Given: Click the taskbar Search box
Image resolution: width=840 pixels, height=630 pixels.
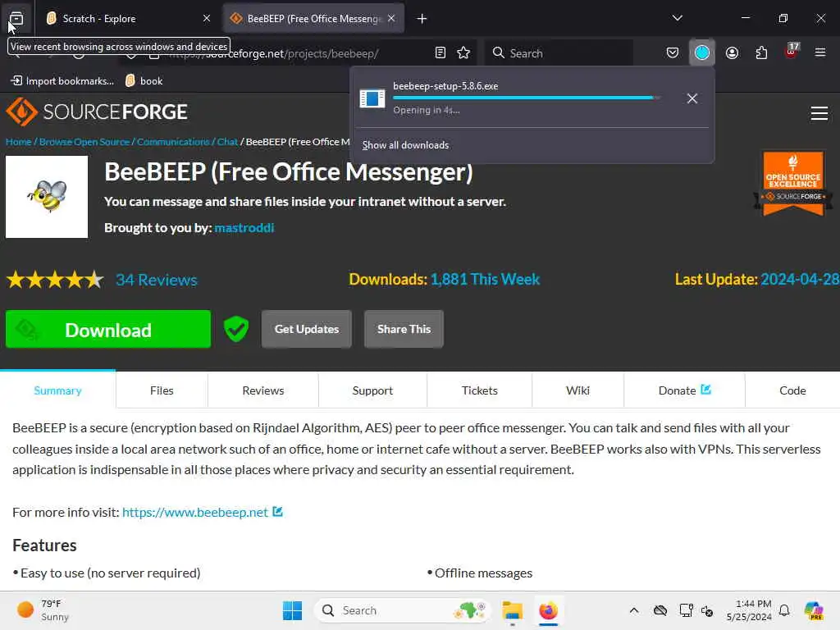Looking at the screenshot, I should pyautogui.click(x=402, y=610).
